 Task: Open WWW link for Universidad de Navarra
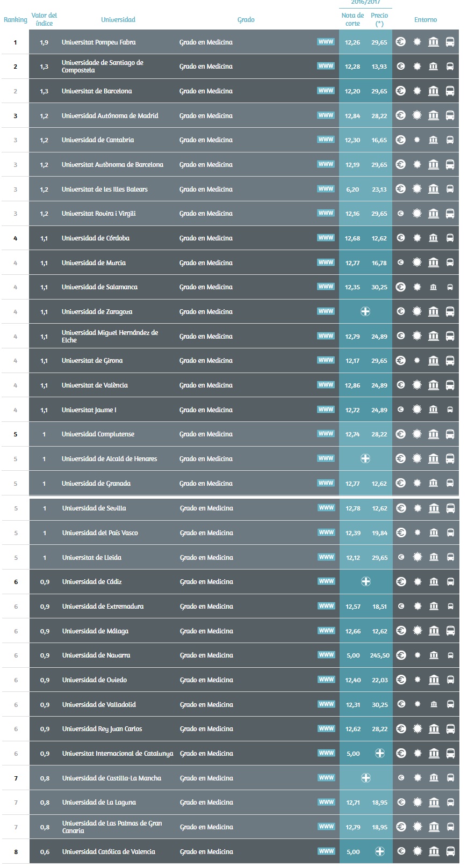pos(326,655)
